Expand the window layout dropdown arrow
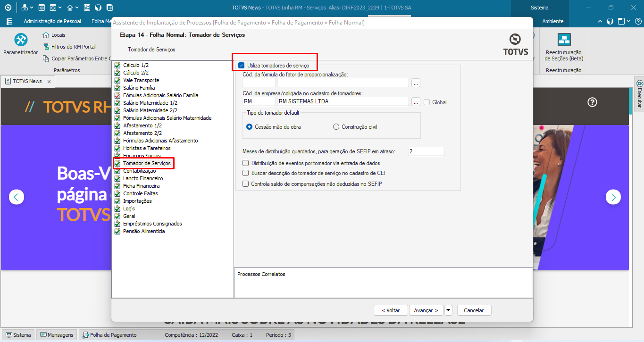Image resolution: width=644 pixels, height=342 pixels. [x=628, y=21]
